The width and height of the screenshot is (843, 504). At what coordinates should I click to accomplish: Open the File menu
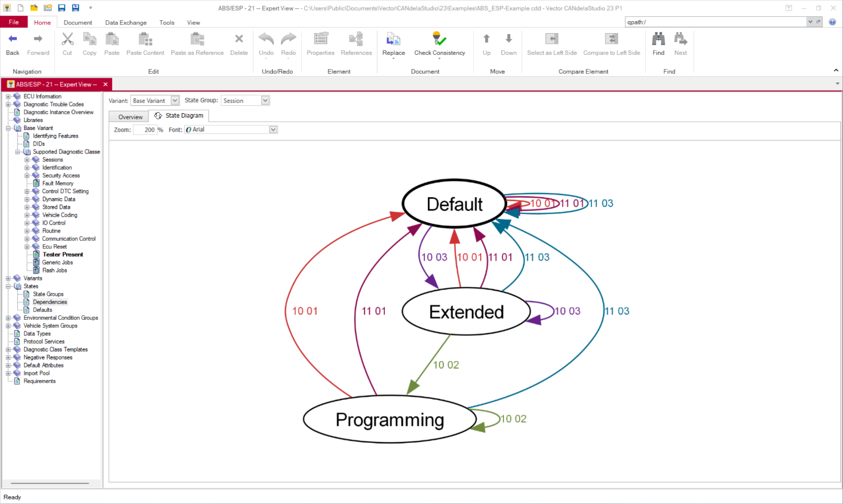pos(14,22)
